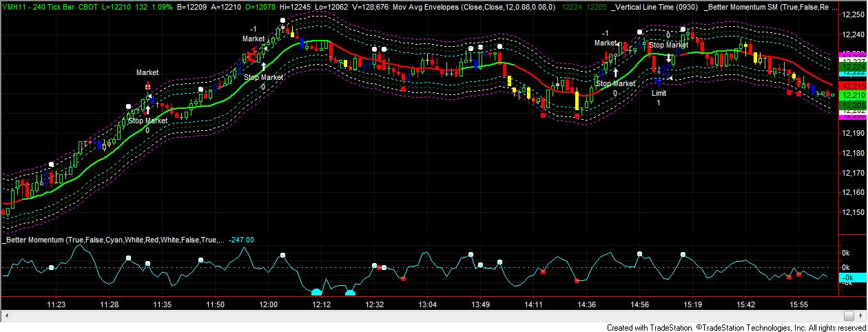868x332 pixels.
Task: Click the 12:00 time axis label
Action: pyautogui.click(x=268, y=304)
